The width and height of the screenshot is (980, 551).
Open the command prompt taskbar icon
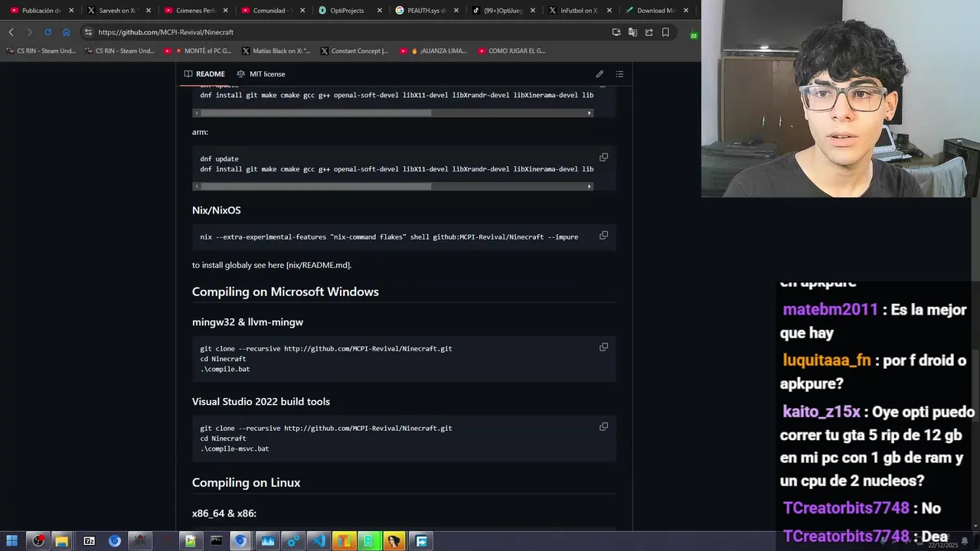(216, 541)
